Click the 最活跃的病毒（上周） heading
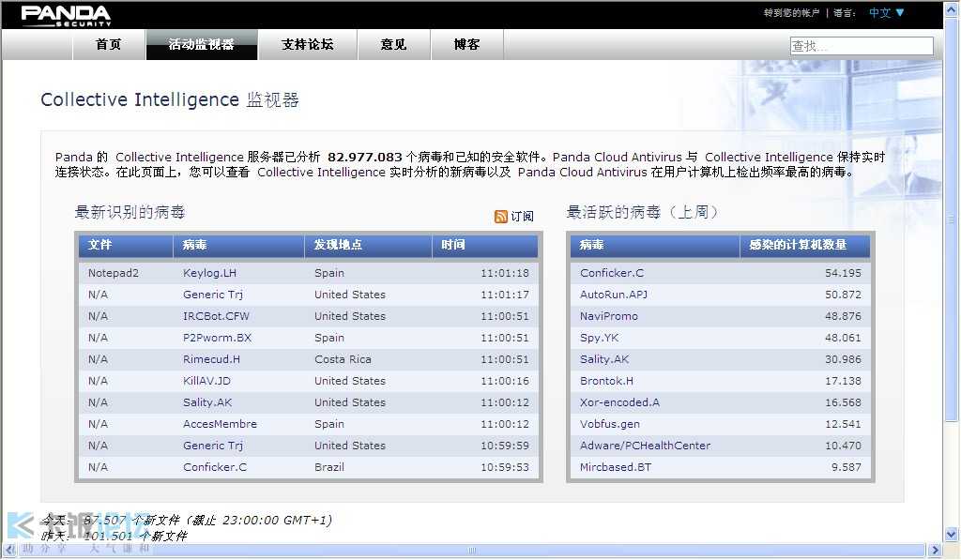 click(642, 213)
